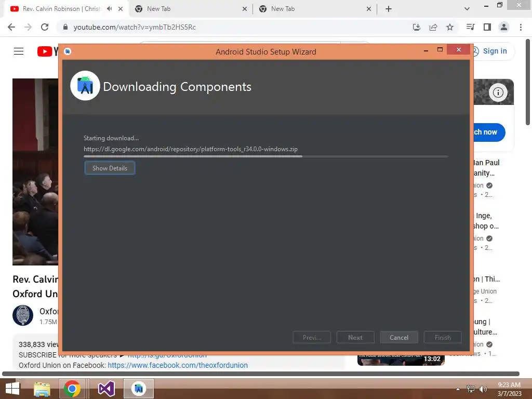Screen dimensions: 532x399
Task: Open Chrome media control icon
Action: tap(470, 27)
